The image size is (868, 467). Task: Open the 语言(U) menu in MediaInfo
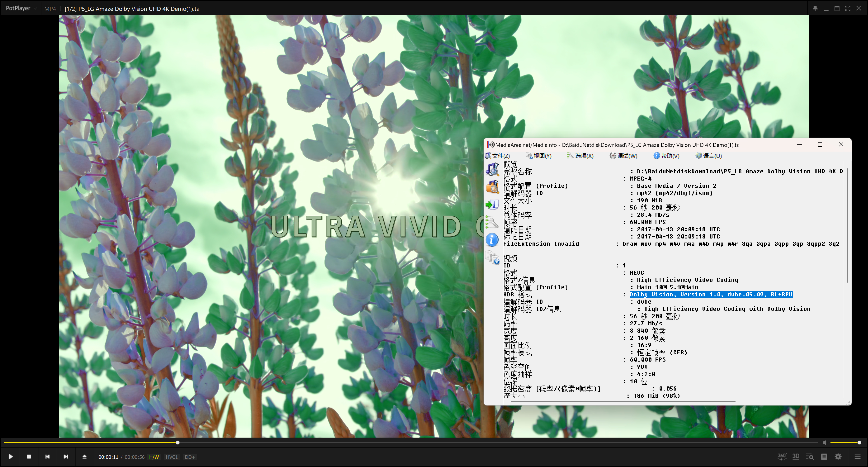(709, 155)
